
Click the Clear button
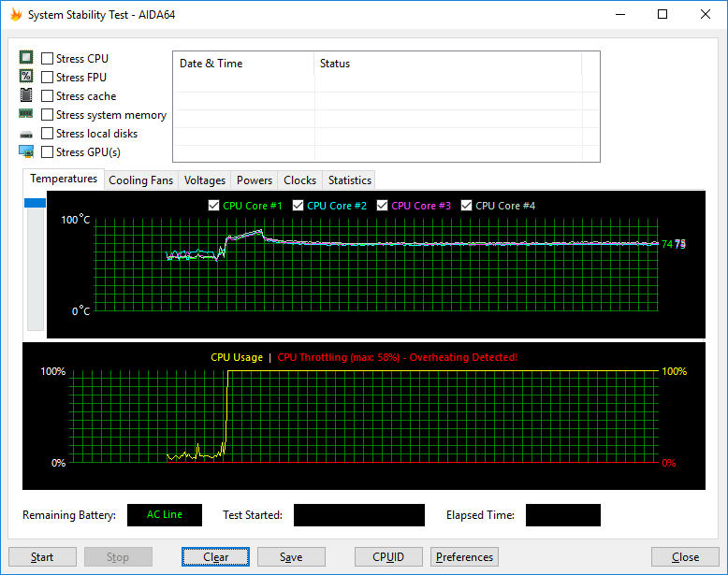pyautogui.click(x=215, y=557)
